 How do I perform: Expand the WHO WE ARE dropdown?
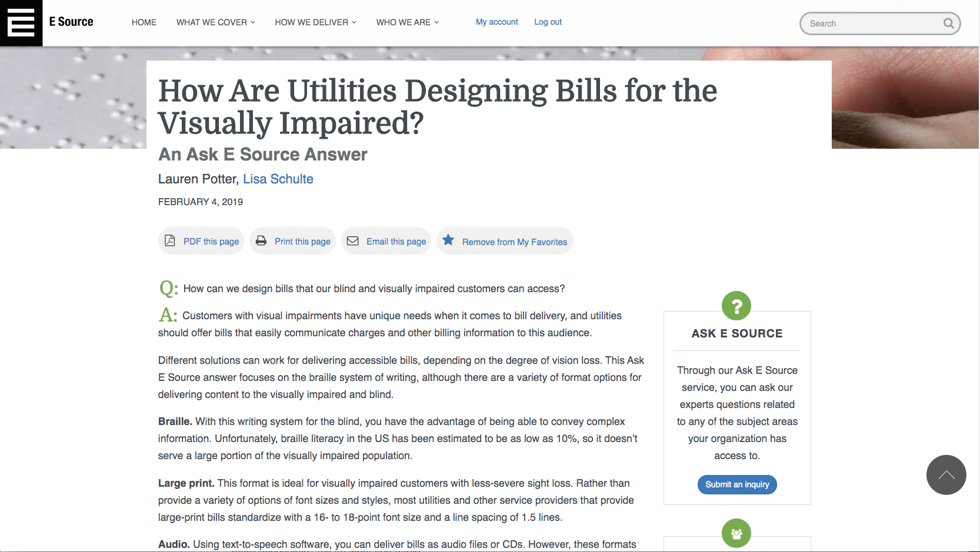pyautogui.click(x=407, y=22)
